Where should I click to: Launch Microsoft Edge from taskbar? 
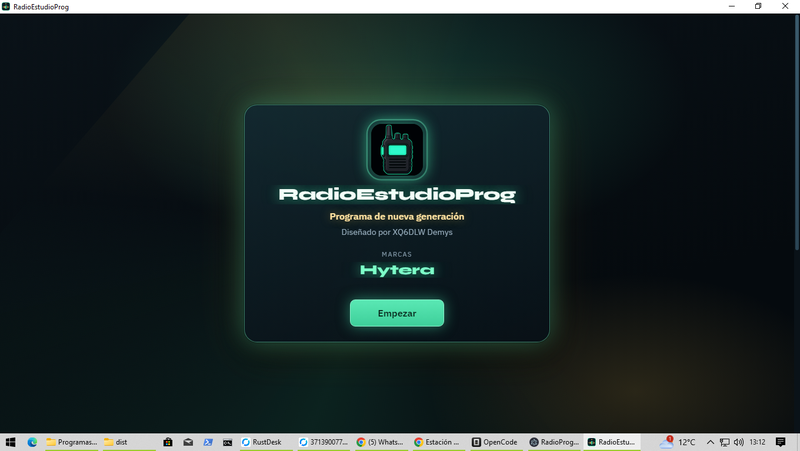[32, 442]
